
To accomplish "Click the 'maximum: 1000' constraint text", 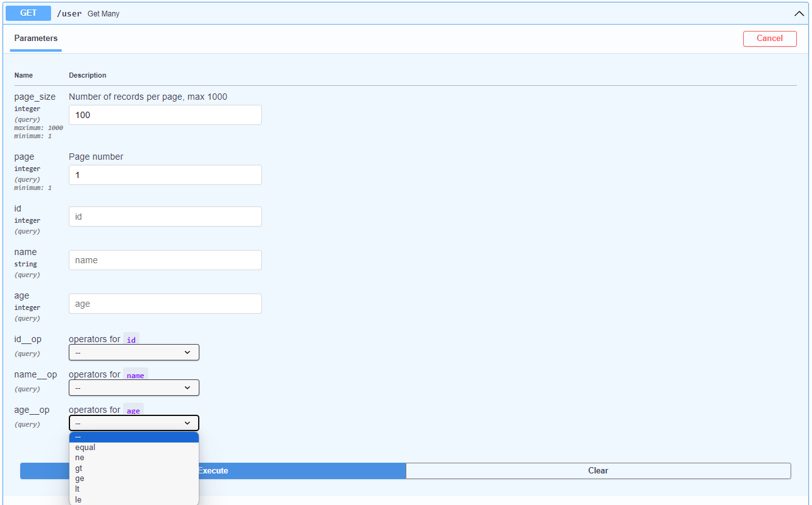I will (38, 128).
